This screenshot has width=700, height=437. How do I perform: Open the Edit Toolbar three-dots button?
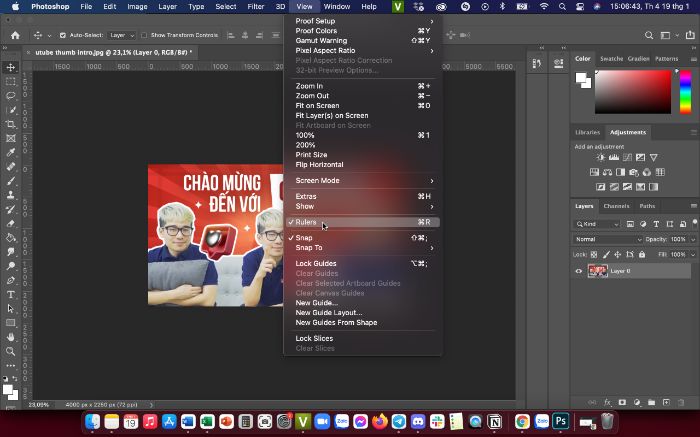[11, 366]
